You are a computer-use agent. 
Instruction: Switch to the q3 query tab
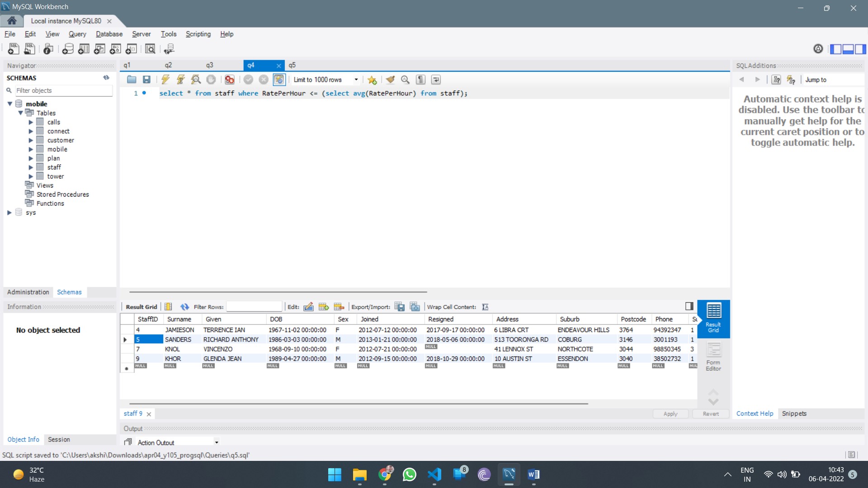click(x=210, y=65)
